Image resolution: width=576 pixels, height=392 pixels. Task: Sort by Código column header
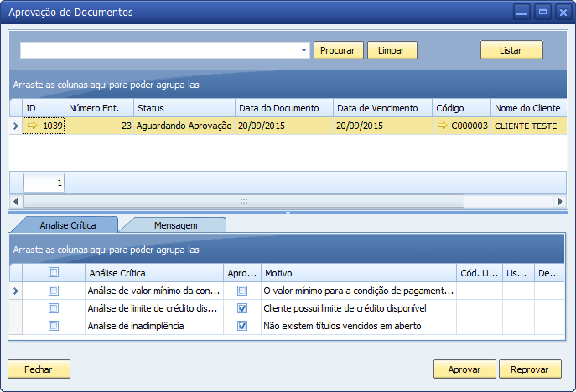point(461,108)
